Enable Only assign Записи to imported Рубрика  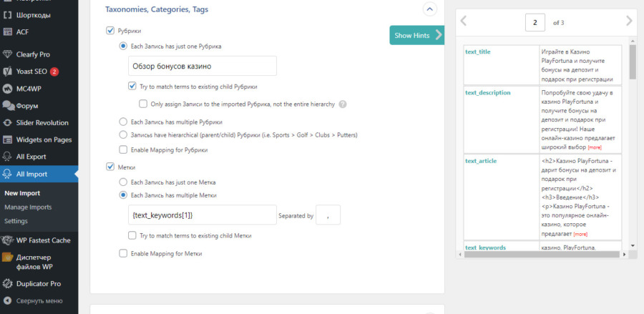pos(143,104)
